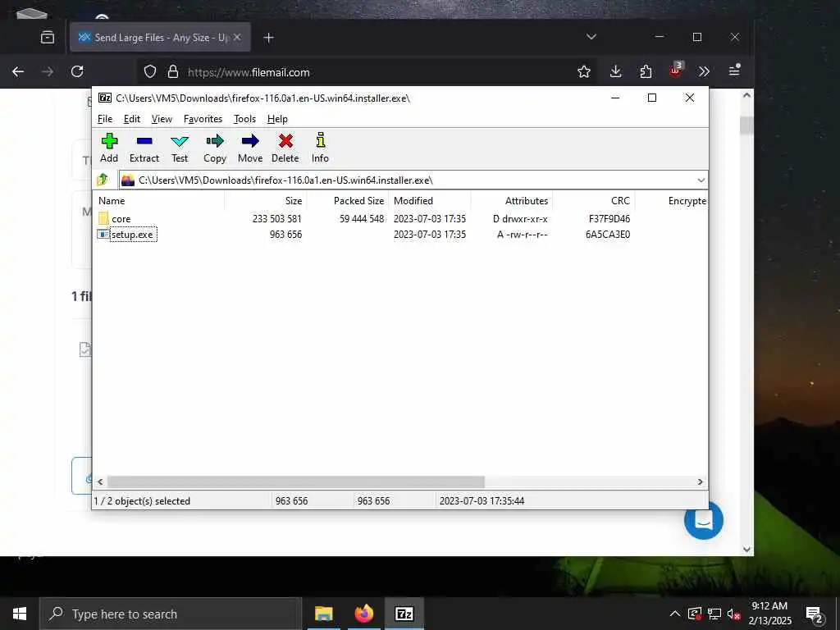The image size is (840, 630).
Task: Click the status text 1 / 2 object(s) selected
Action: point(142,501)
